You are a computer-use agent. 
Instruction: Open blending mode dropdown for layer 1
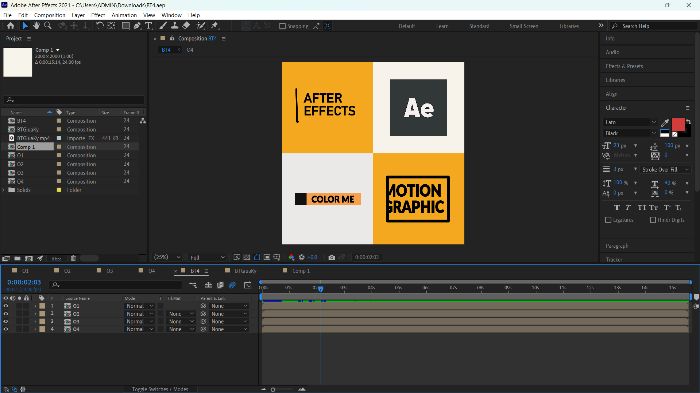[x=139, y=306]
